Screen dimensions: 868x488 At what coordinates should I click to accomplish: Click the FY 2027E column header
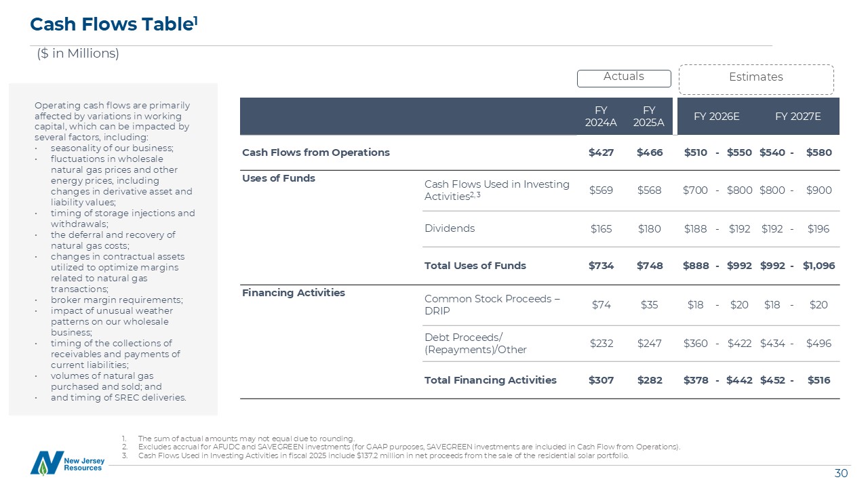(x=797, y=117)
